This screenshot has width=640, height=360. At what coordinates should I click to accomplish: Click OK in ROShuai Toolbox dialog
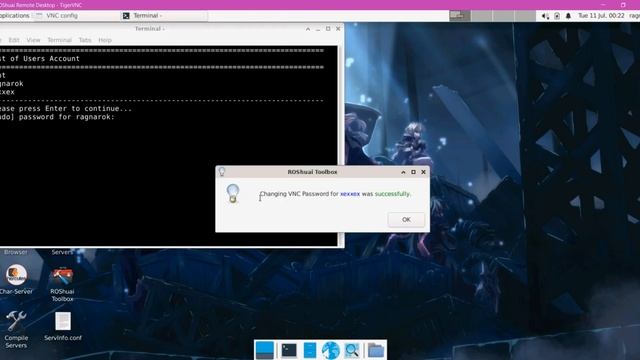click(406, 220)
